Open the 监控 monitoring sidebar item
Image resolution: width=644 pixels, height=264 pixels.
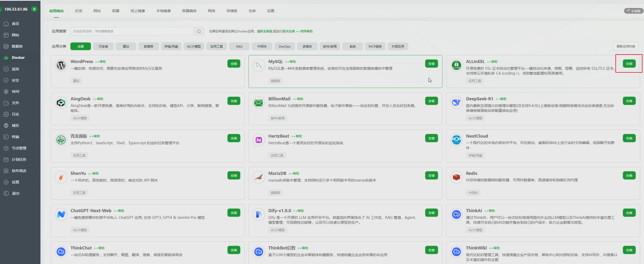[15, 69]
